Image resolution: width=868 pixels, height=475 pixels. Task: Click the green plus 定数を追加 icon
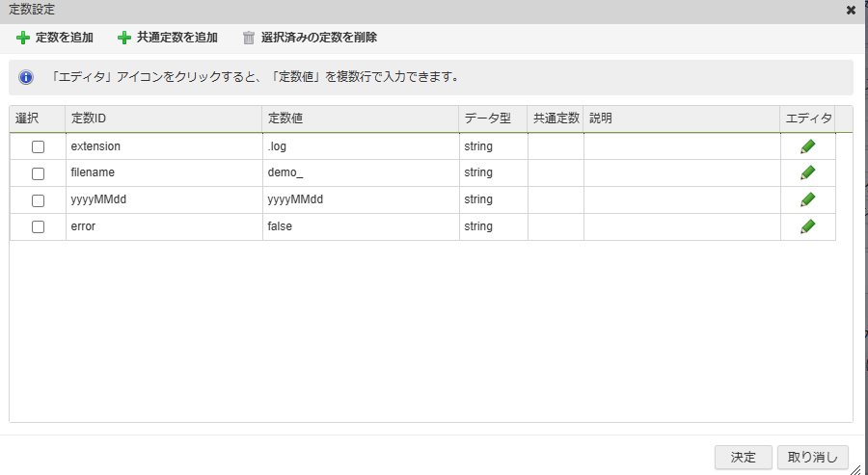click(23, 38)
